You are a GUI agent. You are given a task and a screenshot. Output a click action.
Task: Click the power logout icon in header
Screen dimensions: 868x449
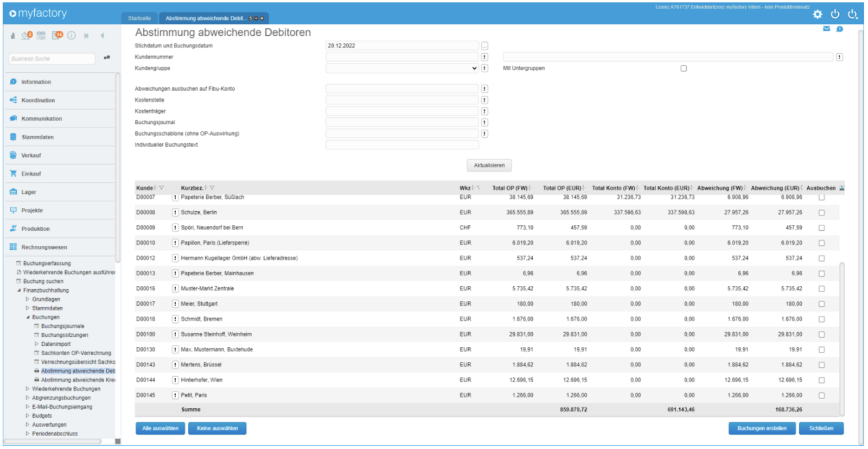pos(835,14)
